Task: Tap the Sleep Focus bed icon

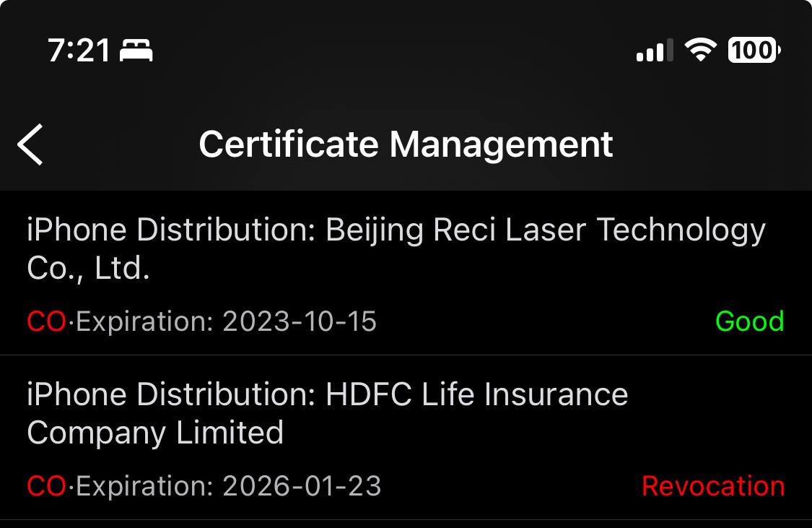Action: (136, 51)
